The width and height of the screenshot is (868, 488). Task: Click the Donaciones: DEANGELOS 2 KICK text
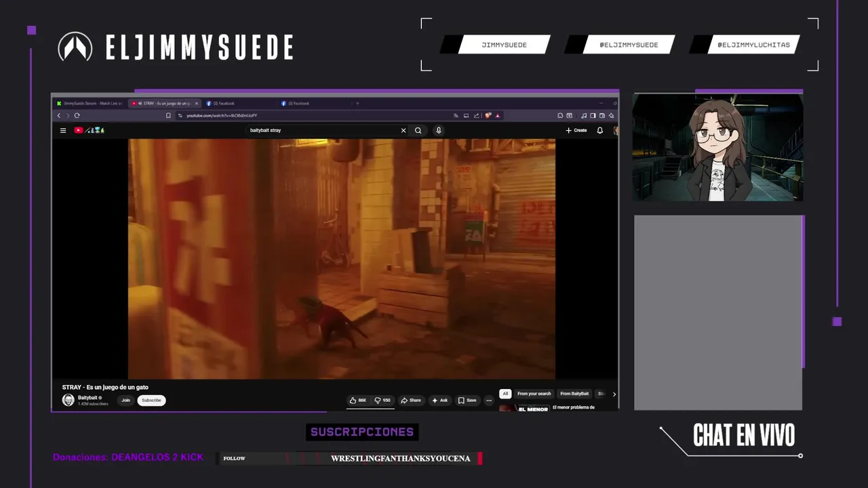pyautogui.click(x=128, y=457)
